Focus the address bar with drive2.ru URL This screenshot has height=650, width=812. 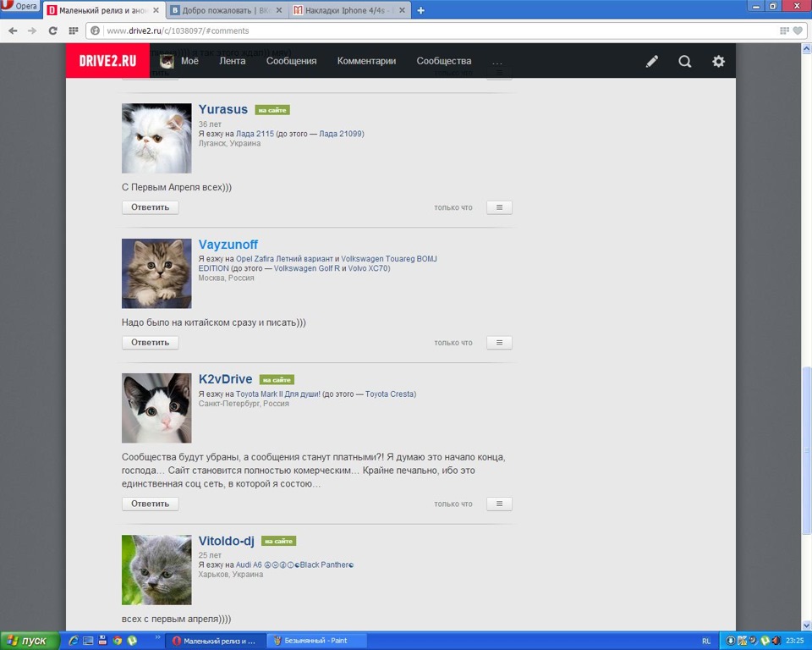(440, 30)
